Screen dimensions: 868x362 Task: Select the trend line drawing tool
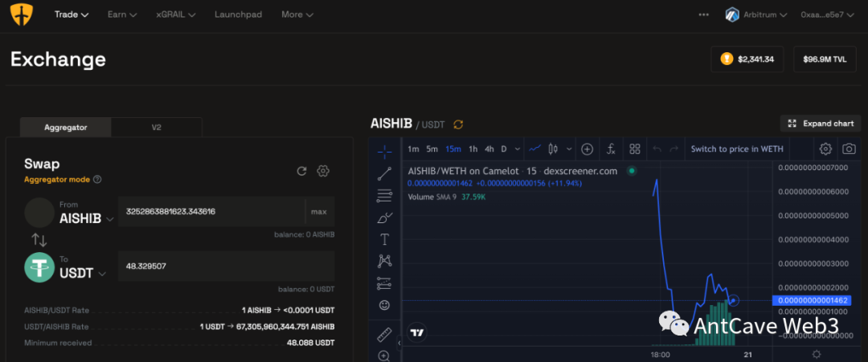tap(384, 173)
